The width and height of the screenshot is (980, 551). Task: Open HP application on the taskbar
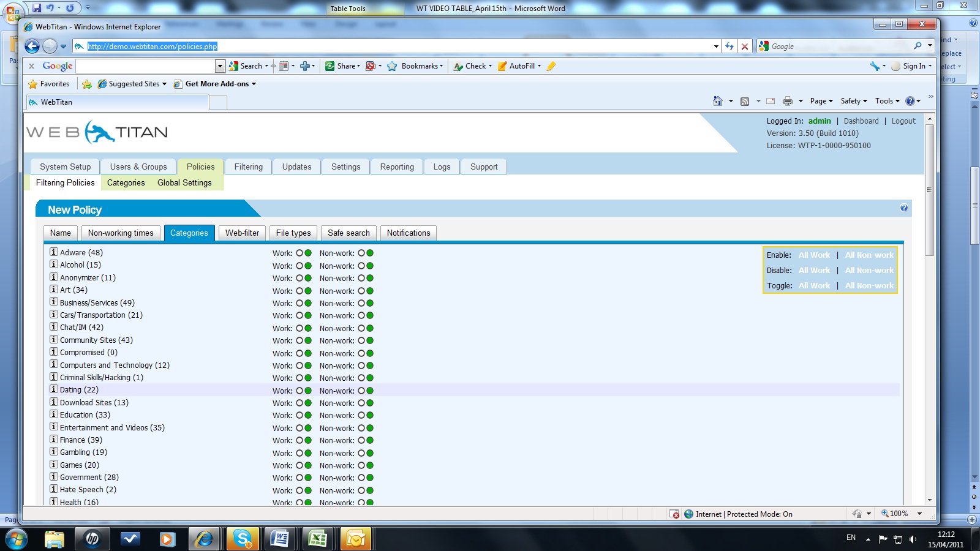coord(92,539)
